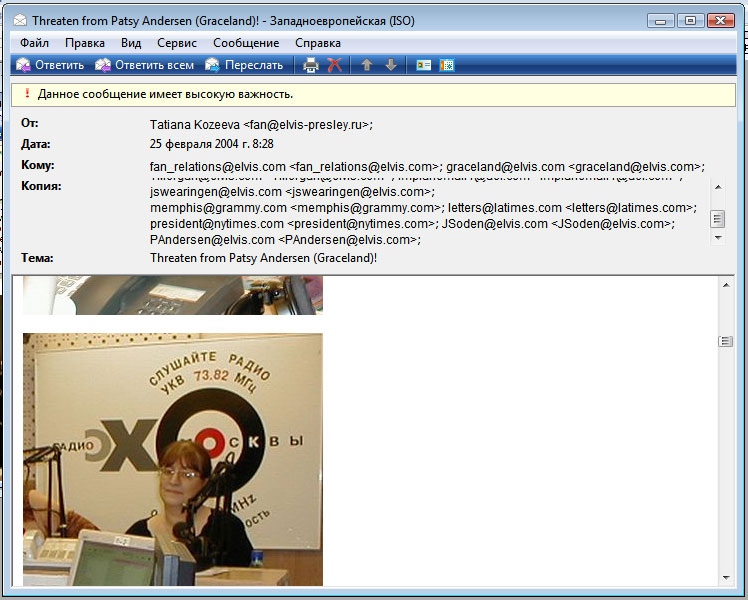
Task: Click the Копия list scrollbar thumb
Action: click(x=718, y=219)
